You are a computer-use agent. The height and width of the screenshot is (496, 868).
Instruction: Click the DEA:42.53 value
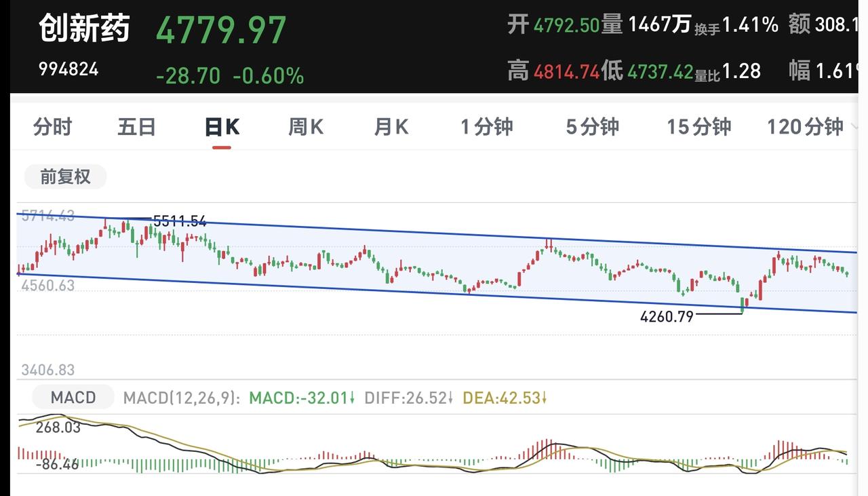tap(505, 398)
